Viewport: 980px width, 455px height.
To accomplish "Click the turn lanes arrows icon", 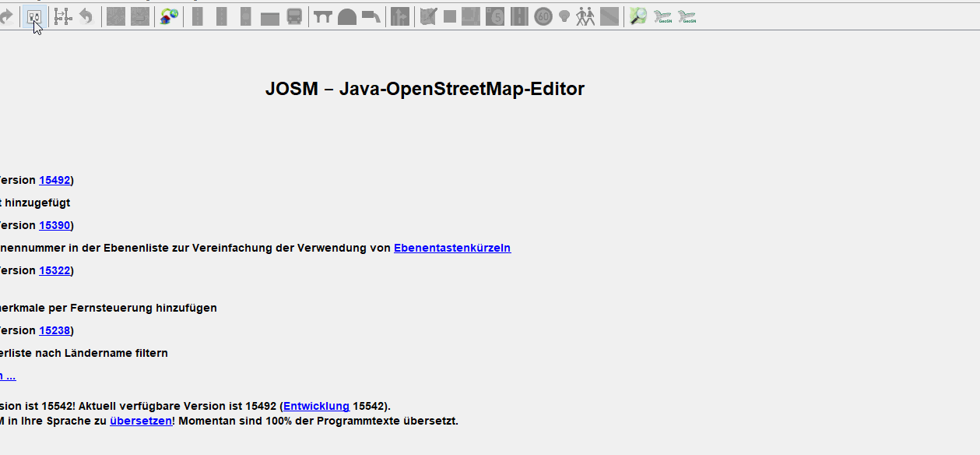I will (400, 16).
